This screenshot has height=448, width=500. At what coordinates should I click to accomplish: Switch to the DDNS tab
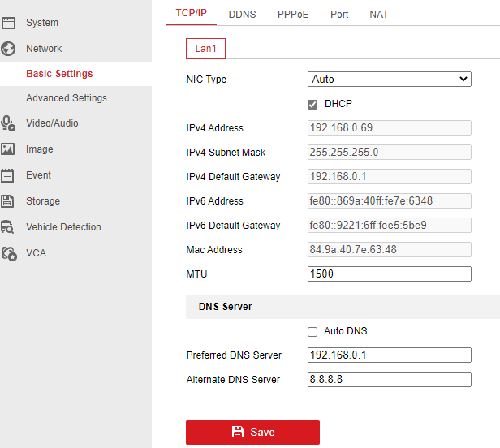click(x=242, y=15)
